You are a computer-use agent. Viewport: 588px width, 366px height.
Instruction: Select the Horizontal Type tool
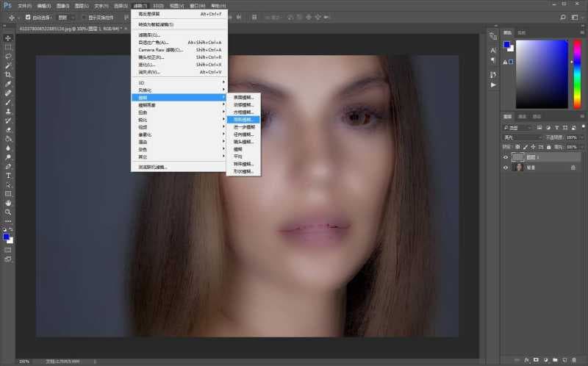point(8,176)
